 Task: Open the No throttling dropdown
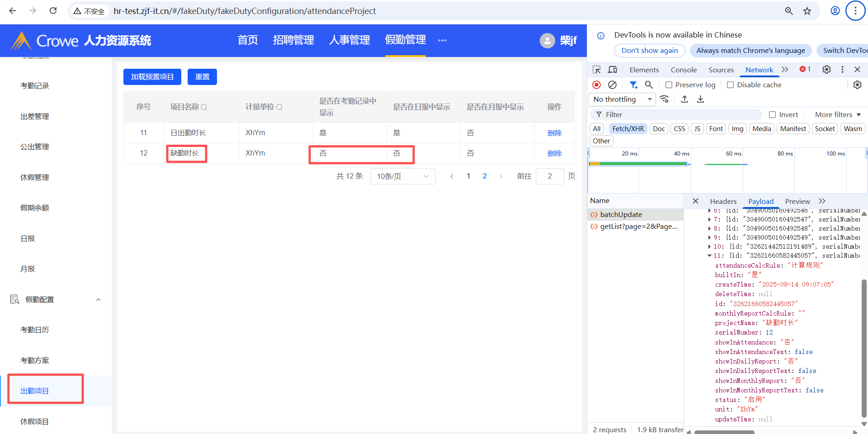click(x=622, y=99)
